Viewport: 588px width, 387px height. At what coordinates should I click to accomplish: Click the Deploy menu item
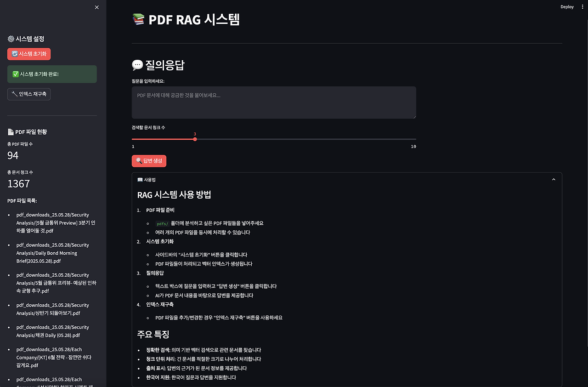tap(567, 6)
